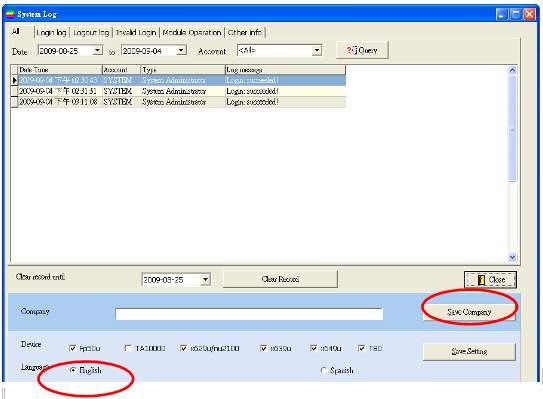Open the end date dropdown 2009-09-04
This screenshot has width=543, height=399.
pyautogui.click(x=181, y=51)
